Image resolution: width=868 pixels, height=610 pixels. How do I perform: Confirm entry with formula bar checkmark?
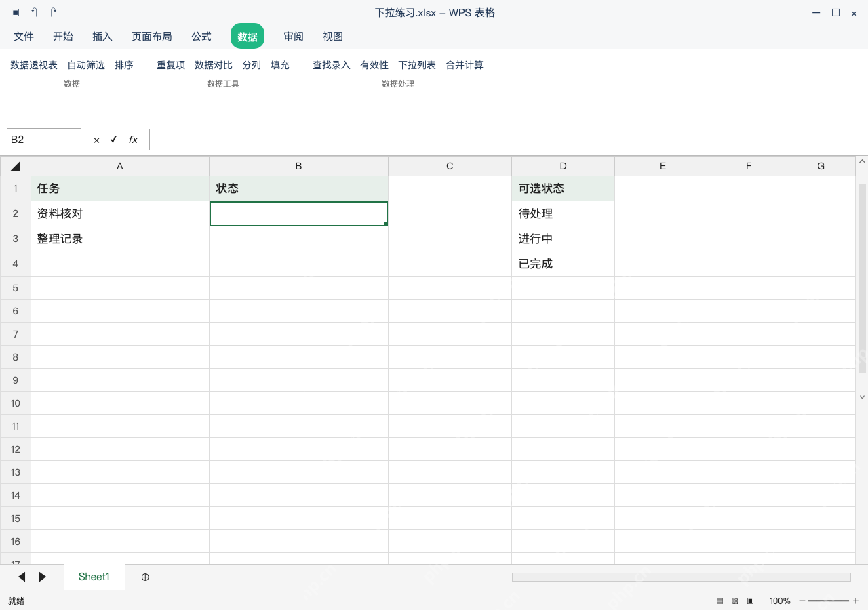[114, 140]
